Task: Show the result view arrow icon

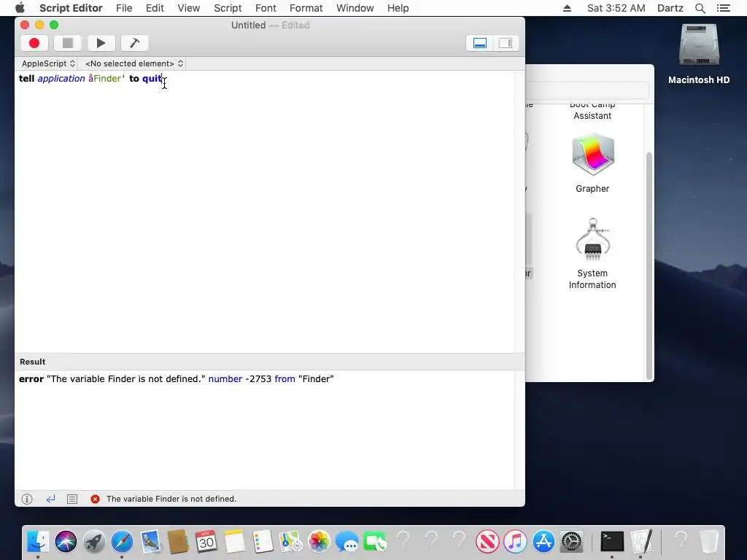Action: click(50, 499)
